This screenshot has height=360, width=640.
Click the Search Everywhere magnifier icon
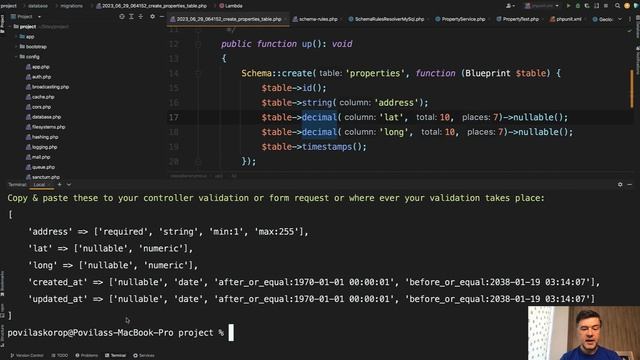click(618, 6)
